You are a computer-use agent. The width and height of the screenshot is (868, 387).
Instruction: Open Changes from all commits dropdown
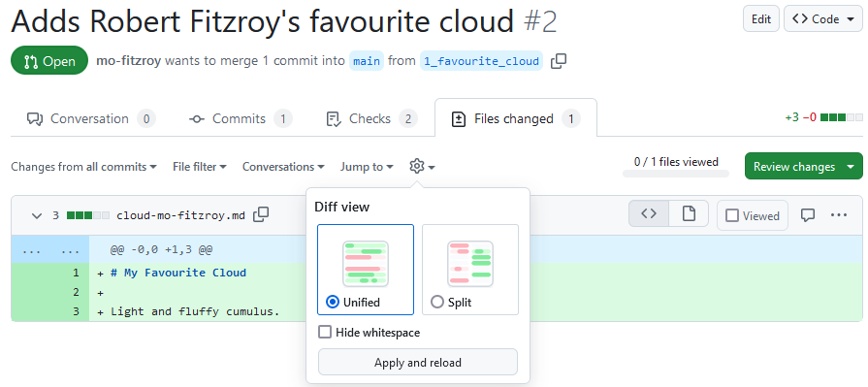click(83, 166)
